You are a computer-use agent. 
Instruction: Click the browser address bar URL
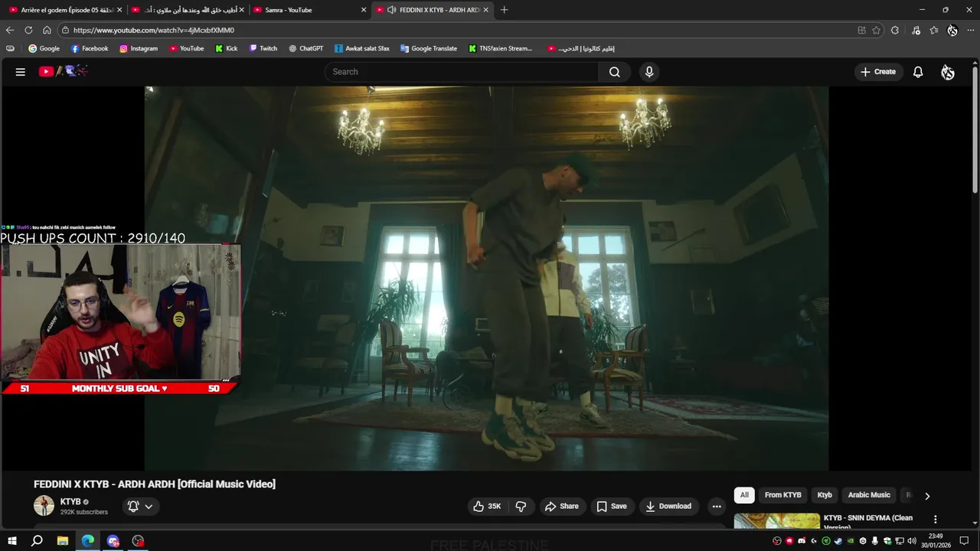pos(154,30)
